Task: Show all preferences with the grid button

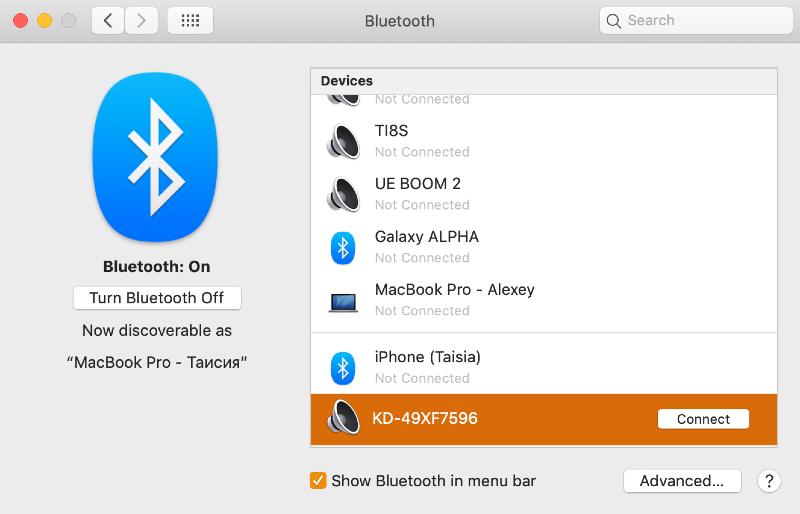Action: pos(190,20)
